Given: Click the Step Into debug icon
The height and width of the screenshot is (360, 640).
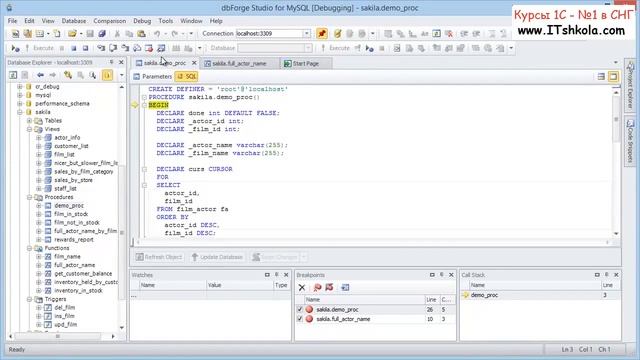Looking at the screenshot, I should tap(101, 49).
